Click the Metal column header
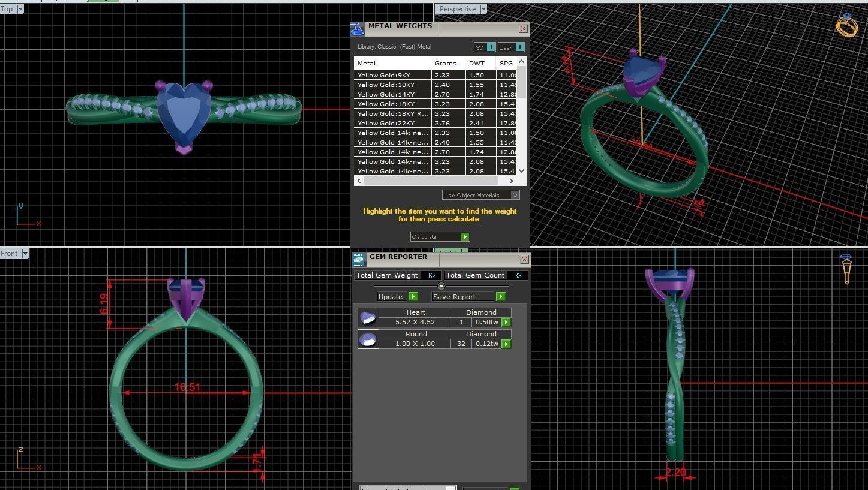 point(393,63)
